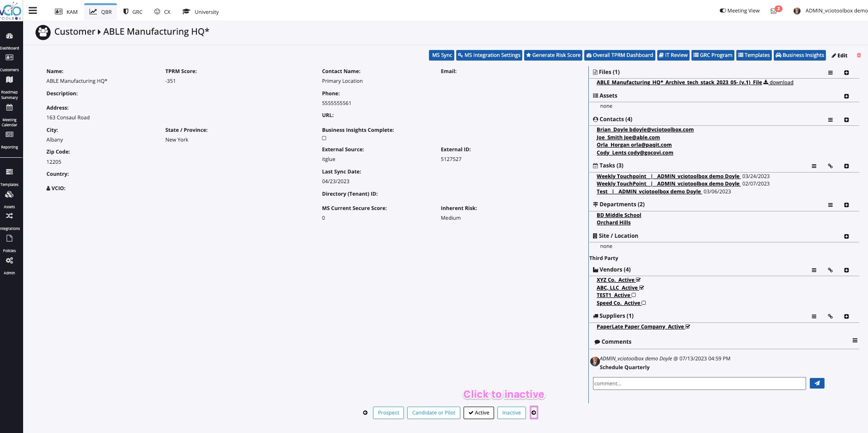Screen dimensions: 868x433
Task: Switch to the GRC tab
Action: 133,12
